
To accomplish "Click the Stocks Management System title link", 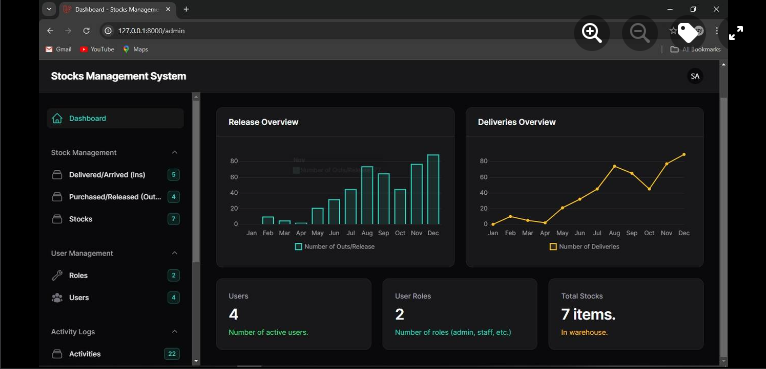I will click(x=118, y=76).
